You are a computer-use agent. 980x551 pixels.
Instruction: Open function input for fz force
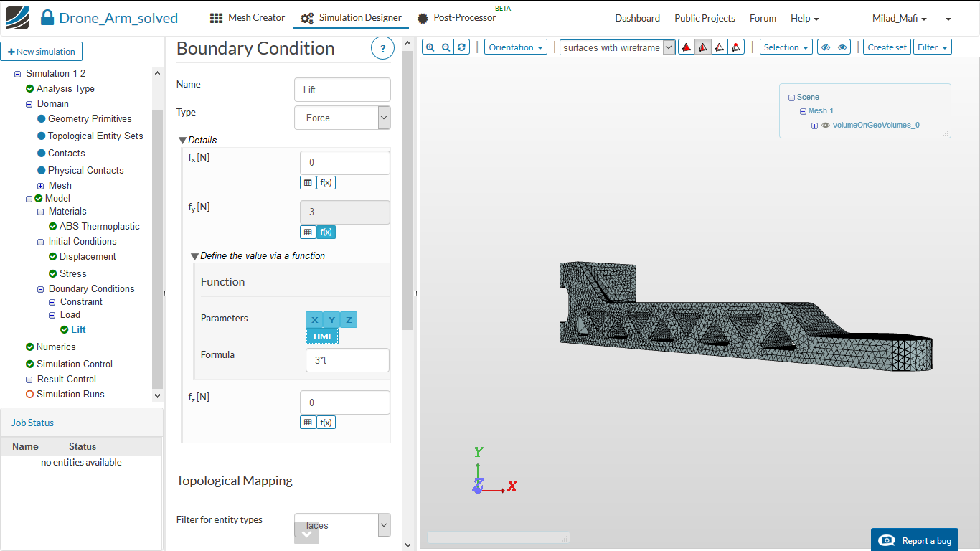point(326,422)
